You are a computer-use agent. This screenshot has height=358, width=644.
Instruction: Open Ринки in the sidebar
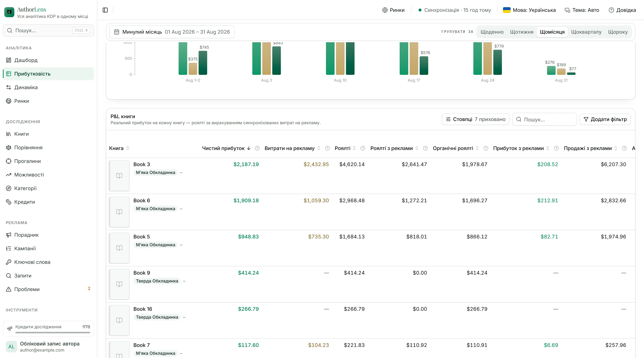tap(48, 101)
